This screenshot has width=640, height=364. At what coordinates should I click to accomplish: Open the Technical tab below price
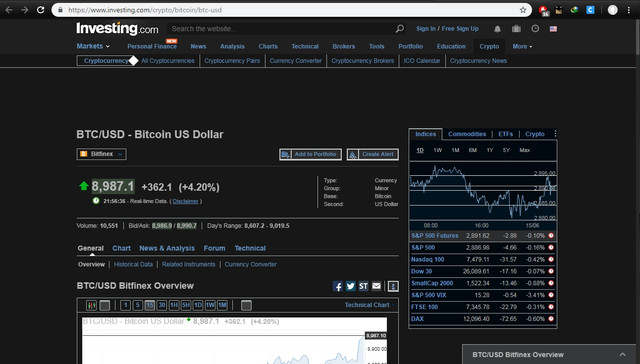click(x=250, y=248)
